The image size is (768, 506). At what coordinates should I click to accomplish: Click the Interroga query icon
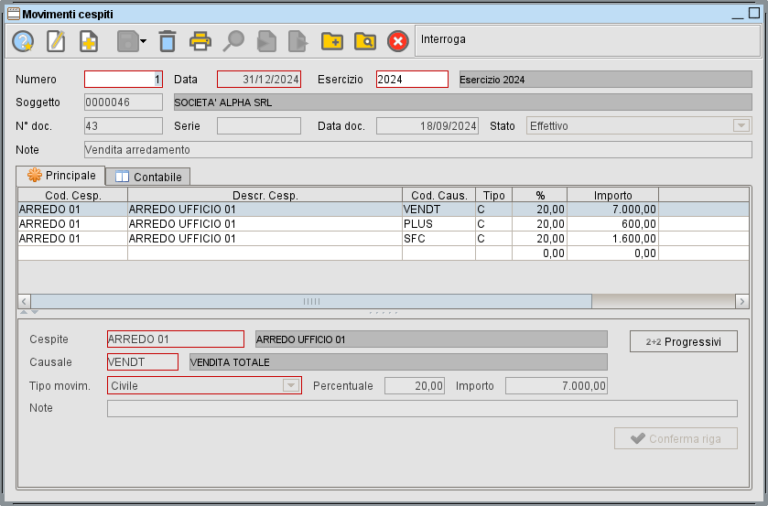click(x=23, y=41)
